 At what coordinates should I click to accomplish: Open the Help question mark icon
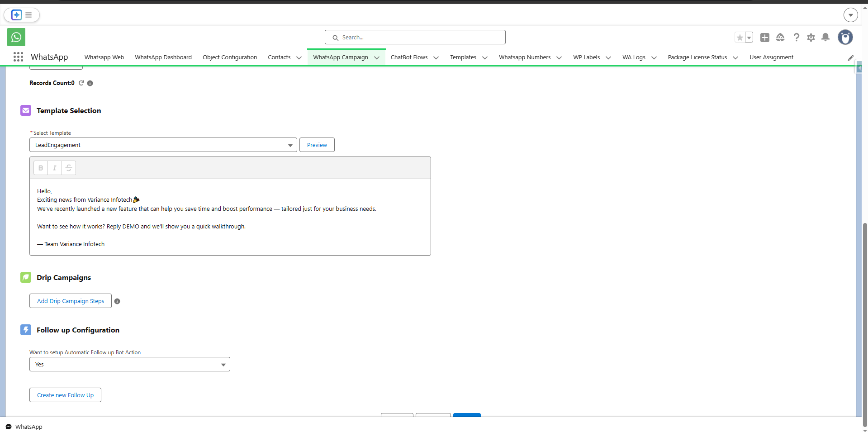[x=796, y=37]
